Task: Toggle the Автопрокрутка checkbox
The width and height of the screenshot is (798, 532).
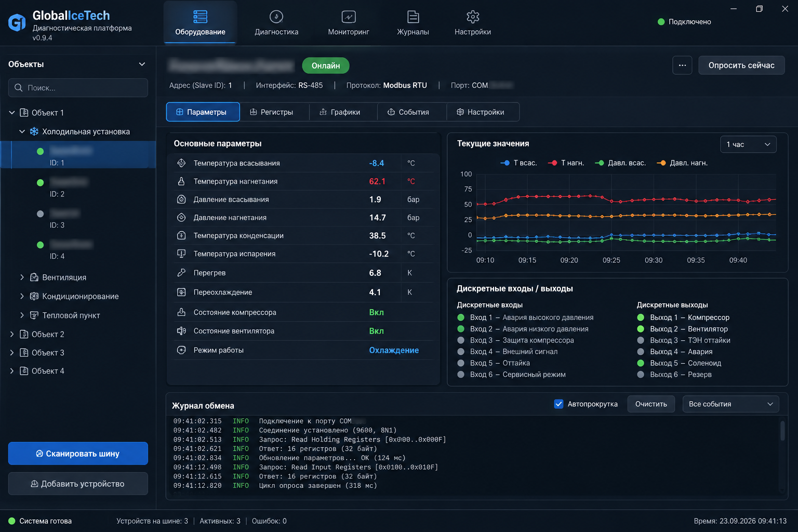Action: click(559, 404)
